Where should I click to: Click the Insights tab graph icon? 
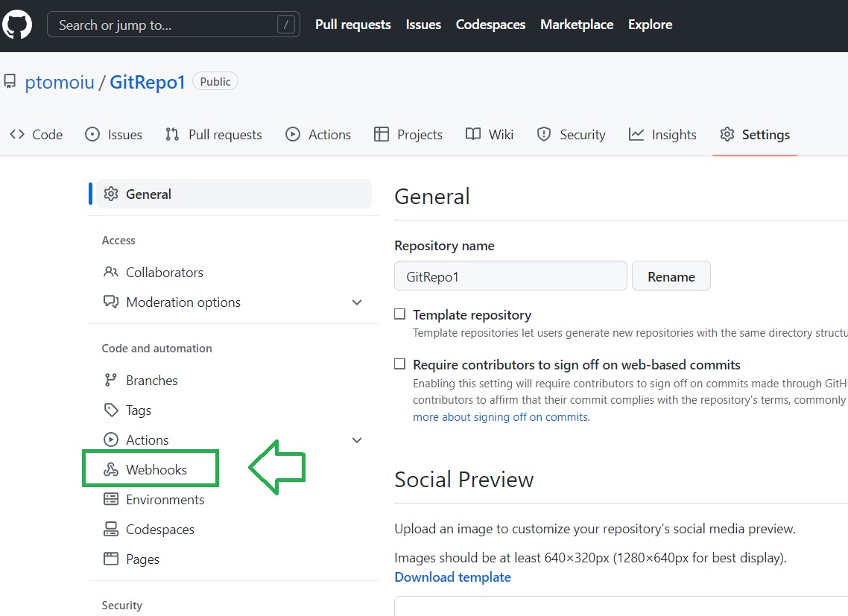point(636,134)
